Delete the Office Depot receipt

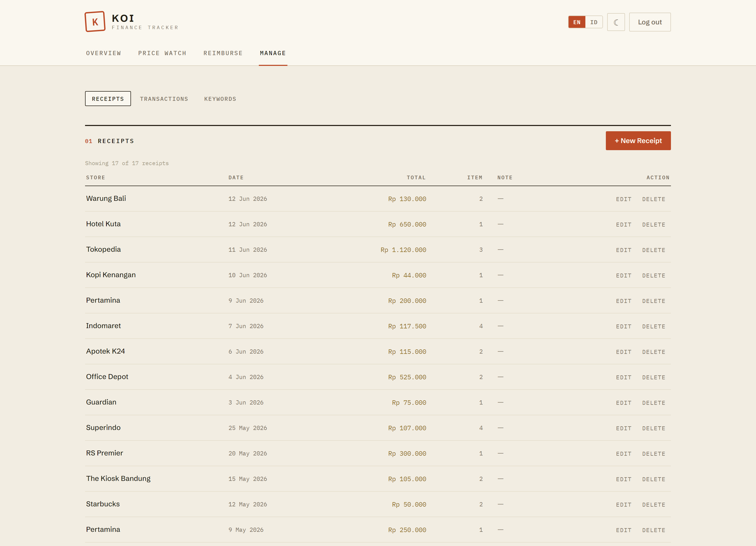pos(654,377)
